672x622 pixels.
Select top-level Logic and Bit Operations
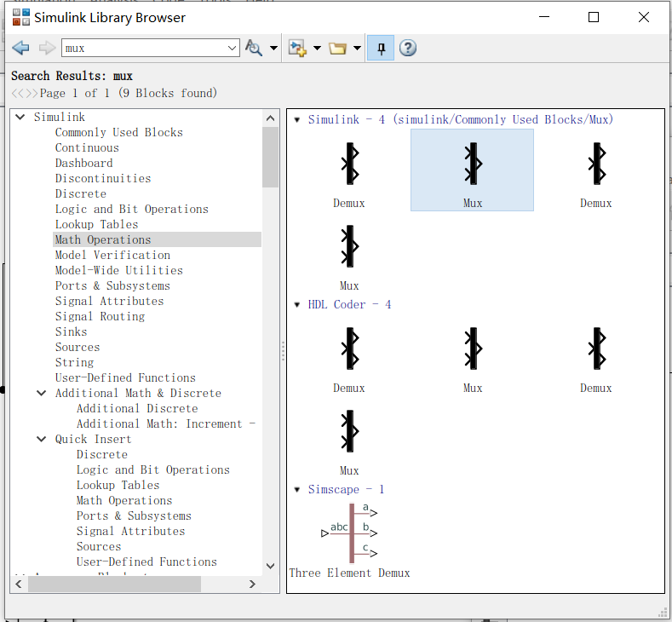[x=131, y=210]
